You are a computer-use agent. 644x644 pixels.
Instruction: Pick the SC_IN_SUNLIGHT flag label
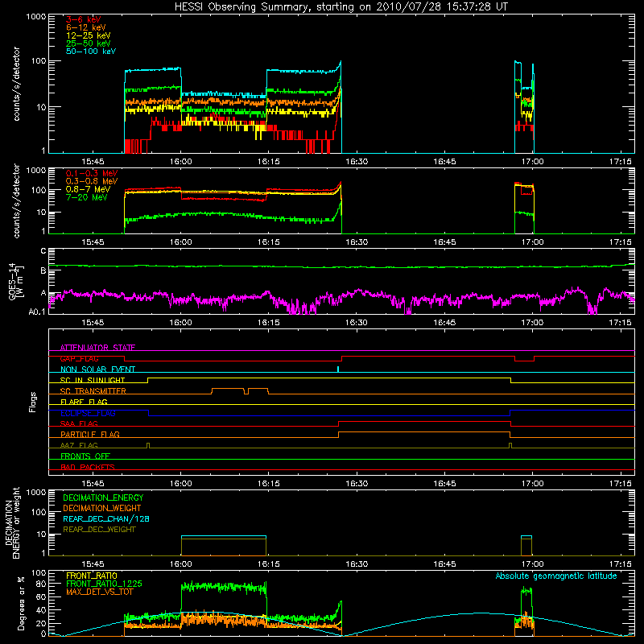pos(93,380)
